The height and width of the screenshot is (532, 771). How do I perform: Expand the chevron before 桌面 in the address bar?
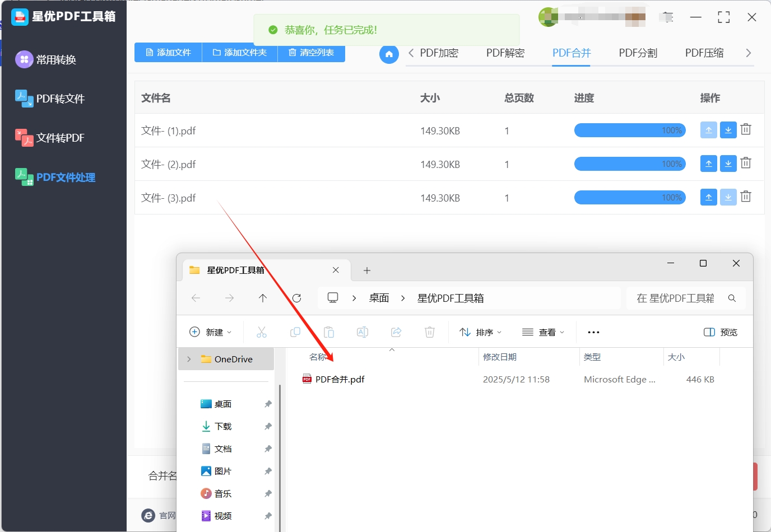pos(354,298)
